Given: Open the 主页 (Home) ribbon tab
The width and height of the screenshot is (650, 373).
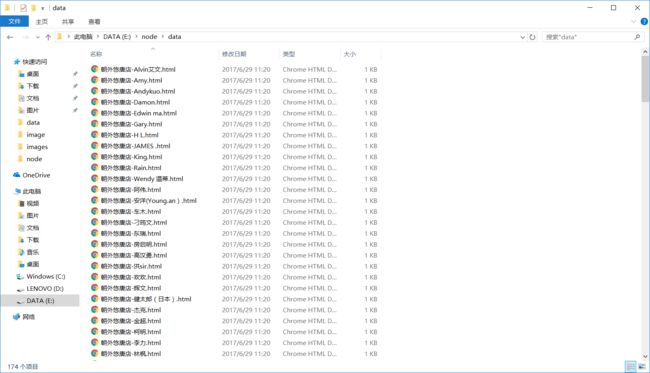Looking at the screenshot, I should [41, 22].
